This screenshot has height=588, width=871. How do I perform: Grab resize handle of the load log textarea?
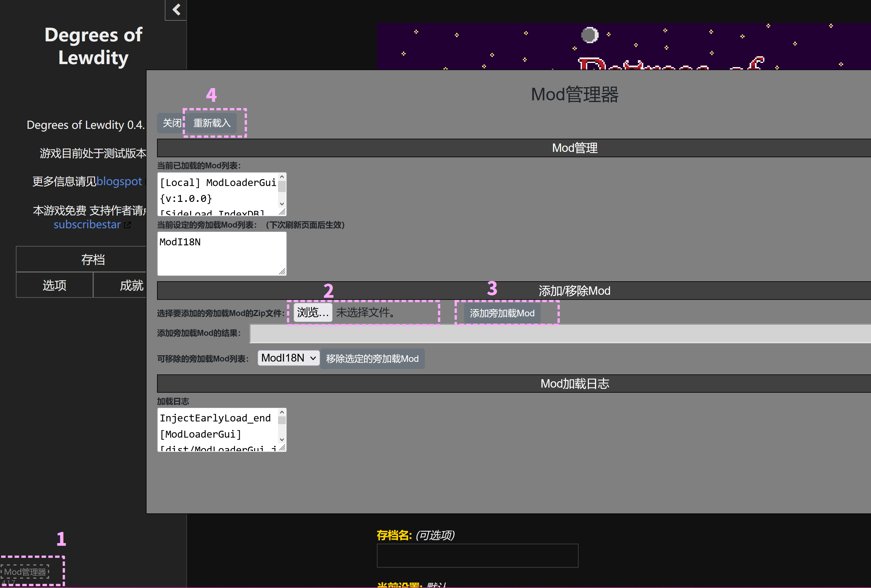[x=282, y=448]
